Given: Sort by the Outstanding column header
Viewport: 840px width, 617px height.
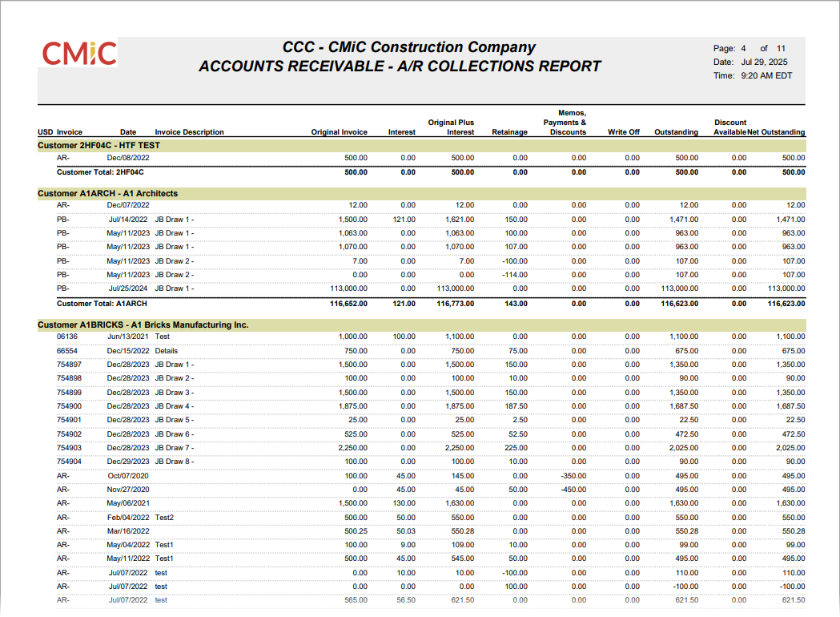Looking at the screenshot, I should [677, 131].
